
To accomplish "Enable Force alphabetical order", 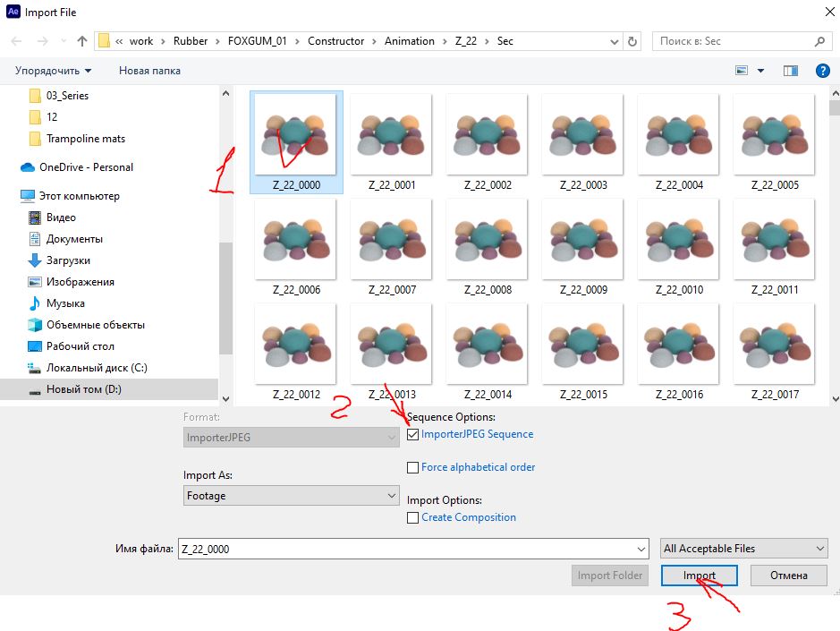I will (412, 467).
